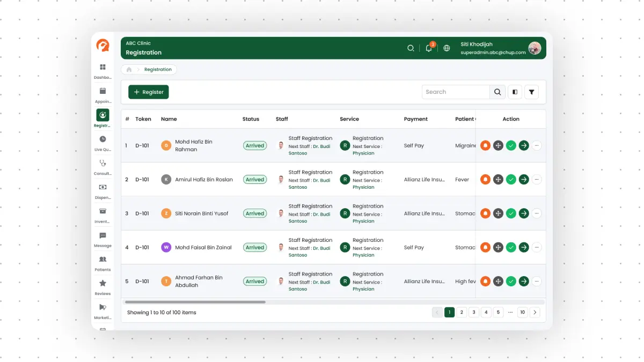Open more options for Siti Norain Binti Yusof
Viewport: 644px width, 362px height.
(537, 213)
